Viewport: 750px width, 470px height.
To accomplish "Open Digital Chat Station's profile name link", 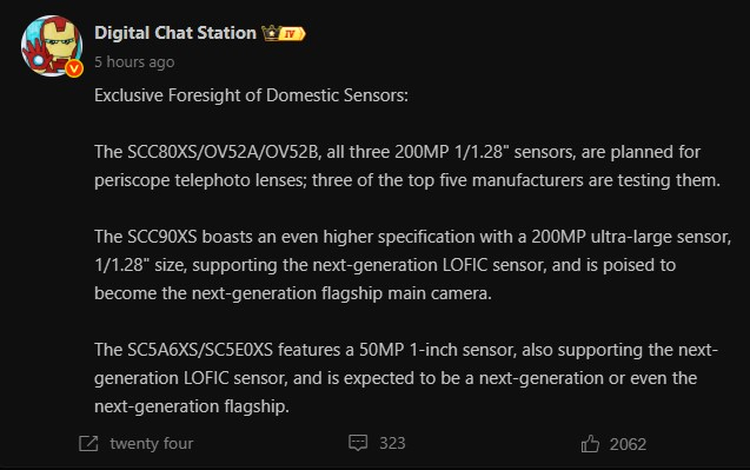I will click(175, 33).
